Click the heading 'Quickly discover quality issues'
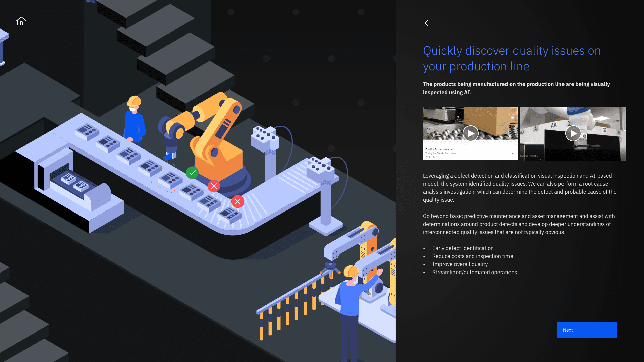This screenshot has width=644, height=362. click(x=512, y=58)
